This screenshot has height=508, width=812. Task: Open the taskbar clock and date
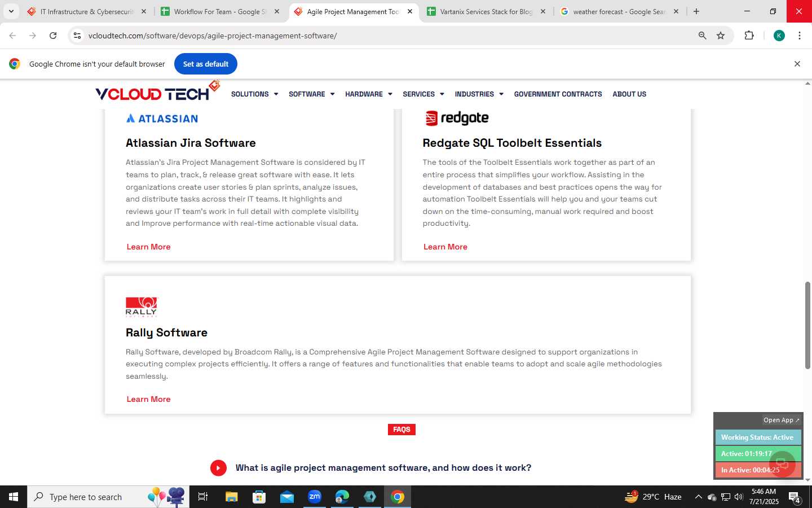(x=764, y=497)
